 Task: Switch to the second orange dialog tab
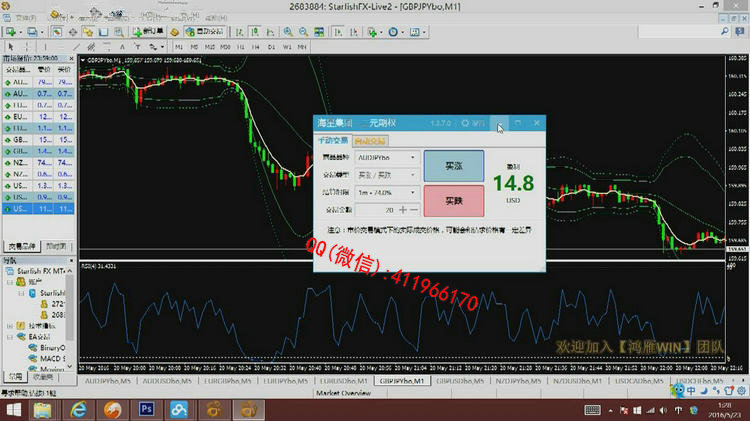tap(370, 141)
